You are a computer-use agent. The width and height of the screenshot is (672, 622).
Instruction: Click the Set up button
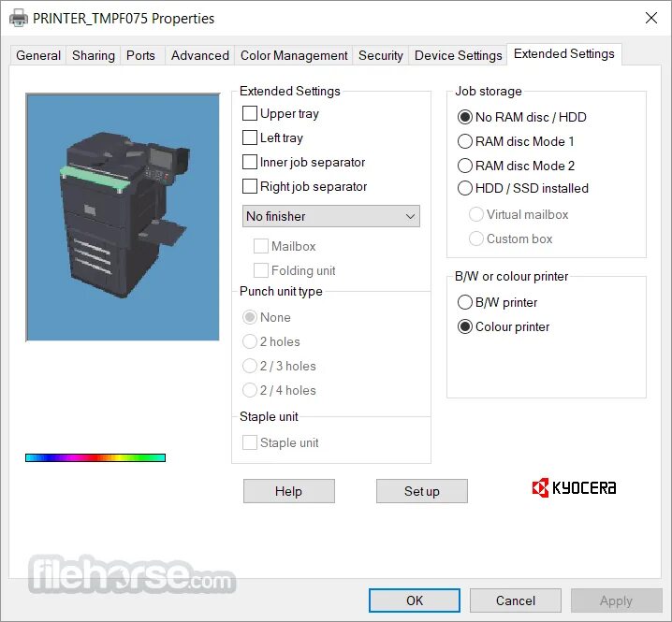tap(422, 491)
